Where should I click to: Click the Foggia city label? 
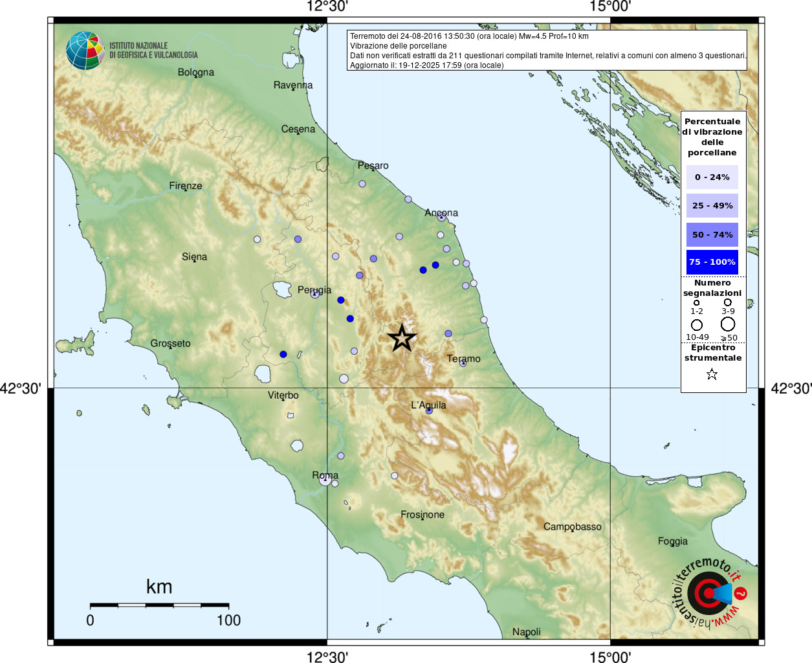coord(673,541)
